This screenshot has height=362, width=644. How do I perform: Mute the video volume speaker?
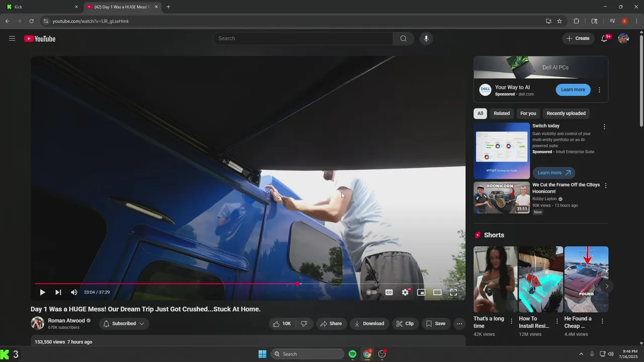74,292
